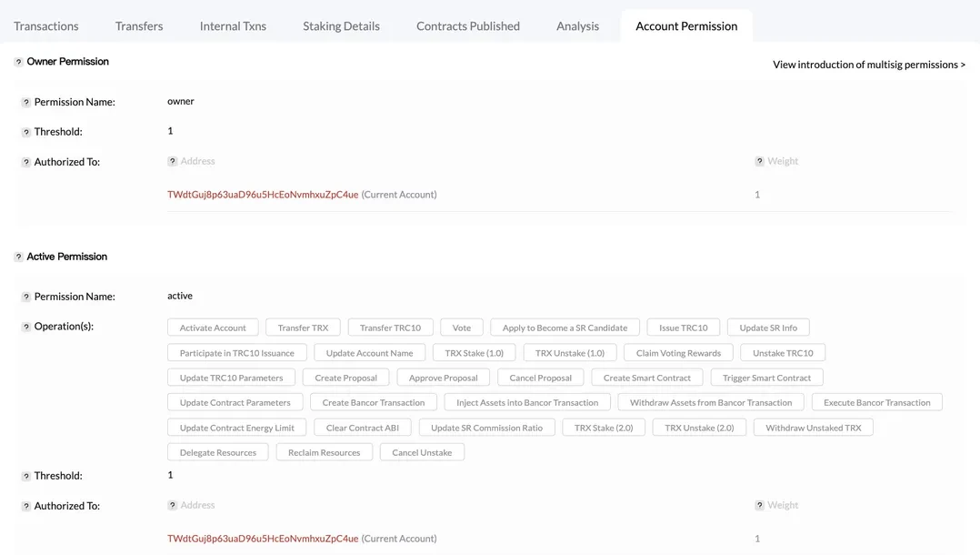The width and height of the screenshot is (980, 555).
Task: Click Withdraw Assets from Bancor Transaction tag
Action: pyautogui.click(x=711, y=402)
